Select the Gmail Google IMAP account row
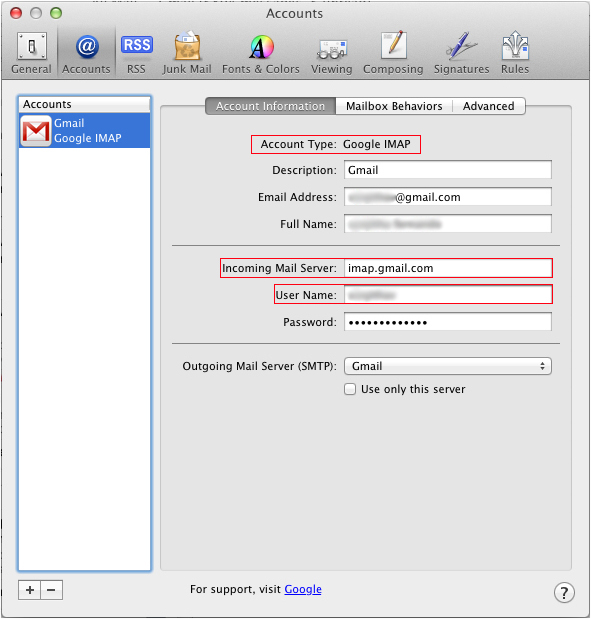The height and width of the screenshot is (619, 591). point(84,131)
